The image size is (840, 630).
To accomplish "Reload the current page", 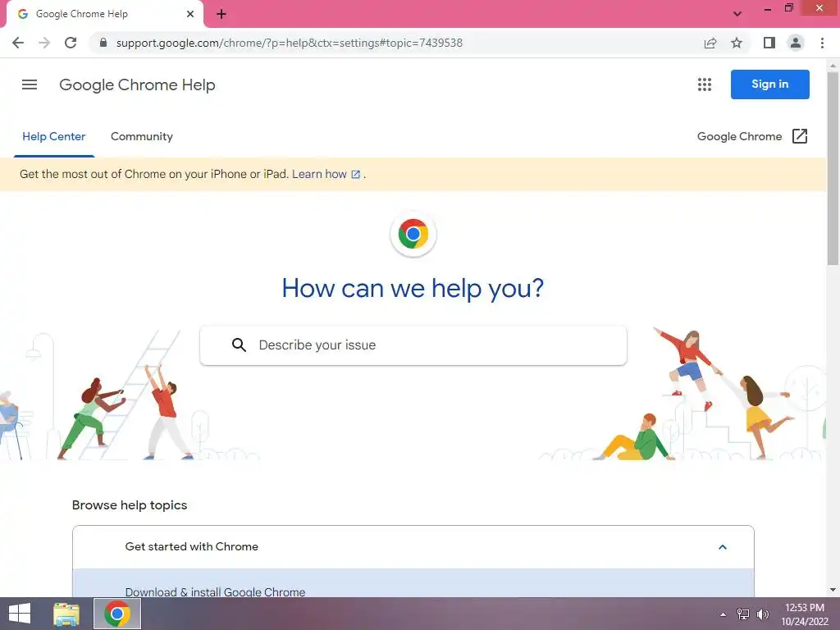I will [71, 43].
